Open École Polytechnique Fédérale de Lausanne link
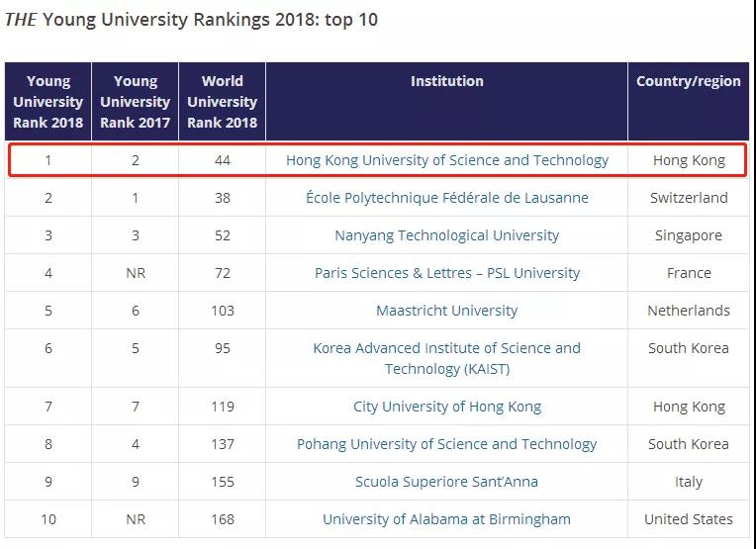 point(447,198)
